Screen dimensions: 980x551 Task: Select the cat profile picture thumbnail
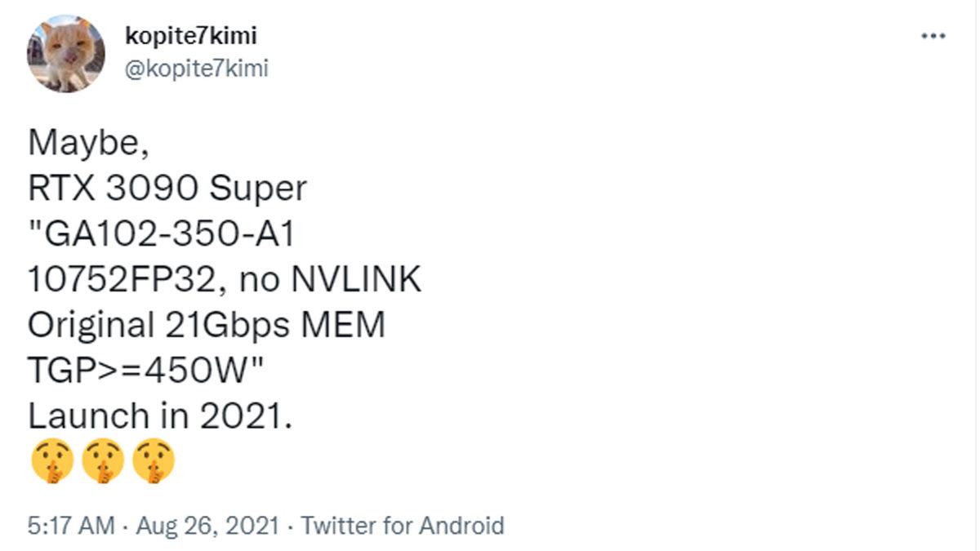69,51
